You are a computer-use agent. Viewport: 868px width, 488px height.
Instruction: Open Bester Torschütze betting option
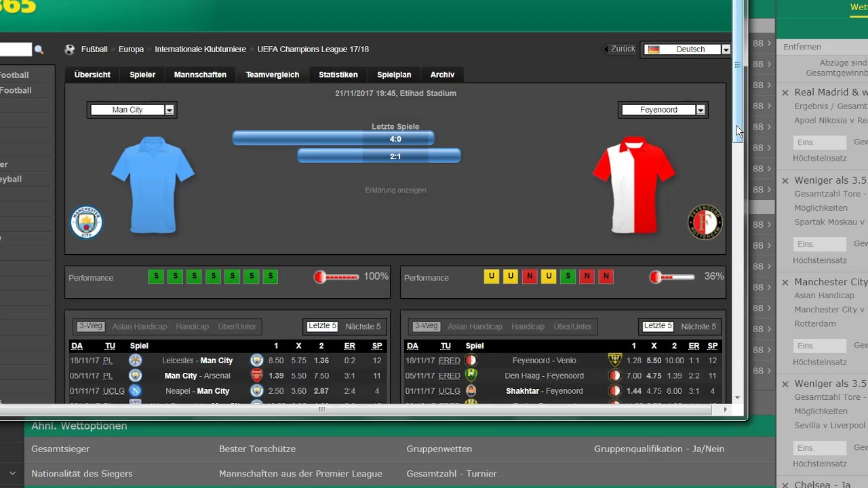coord(257,449)
